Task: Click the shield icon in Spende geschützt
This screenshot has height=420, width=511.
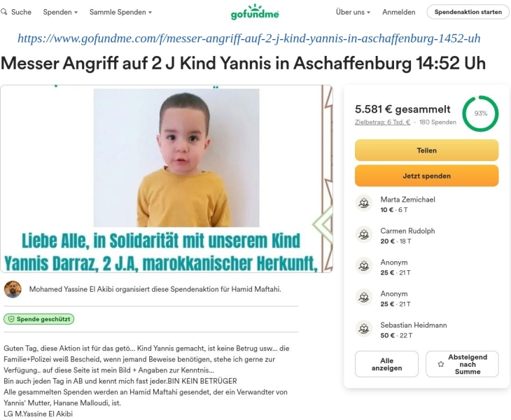Action: (11, 319)
